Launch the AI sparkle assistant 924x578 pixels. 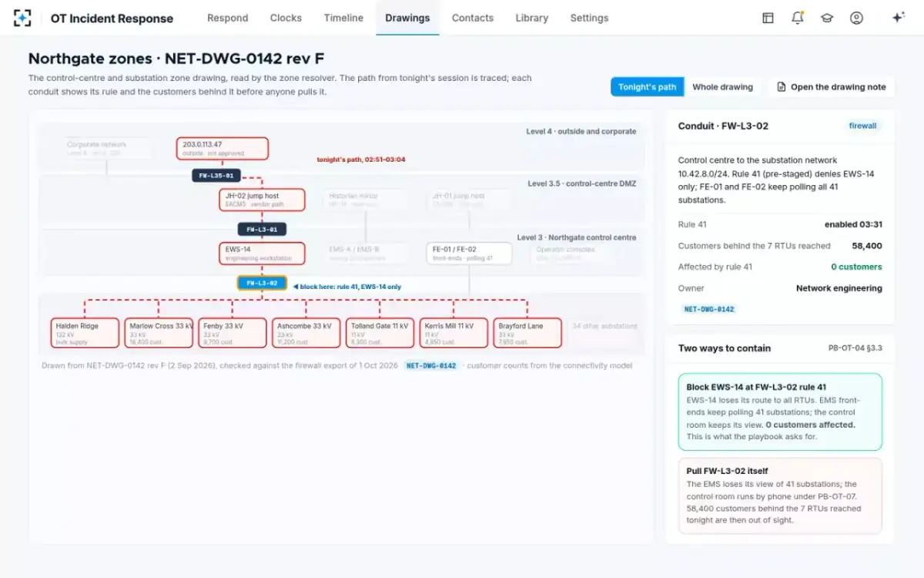pyautogui.click(x=898, y=18)
